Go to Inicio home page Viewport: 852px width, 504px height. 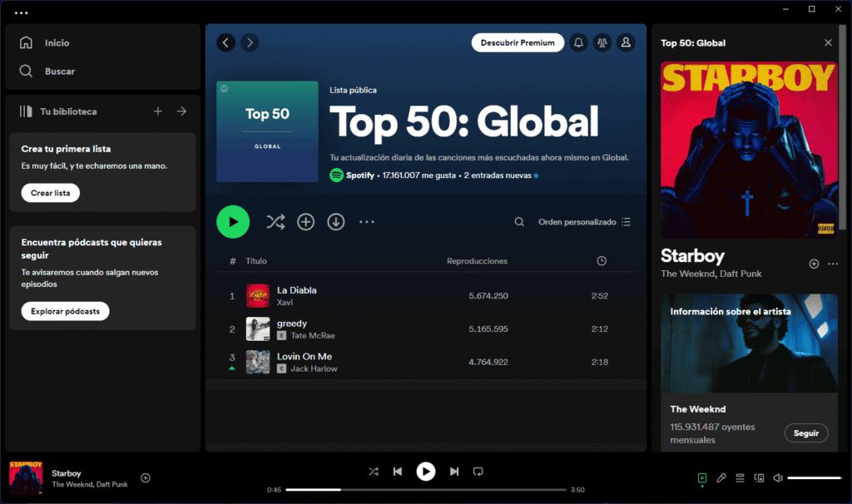point(45,42)
